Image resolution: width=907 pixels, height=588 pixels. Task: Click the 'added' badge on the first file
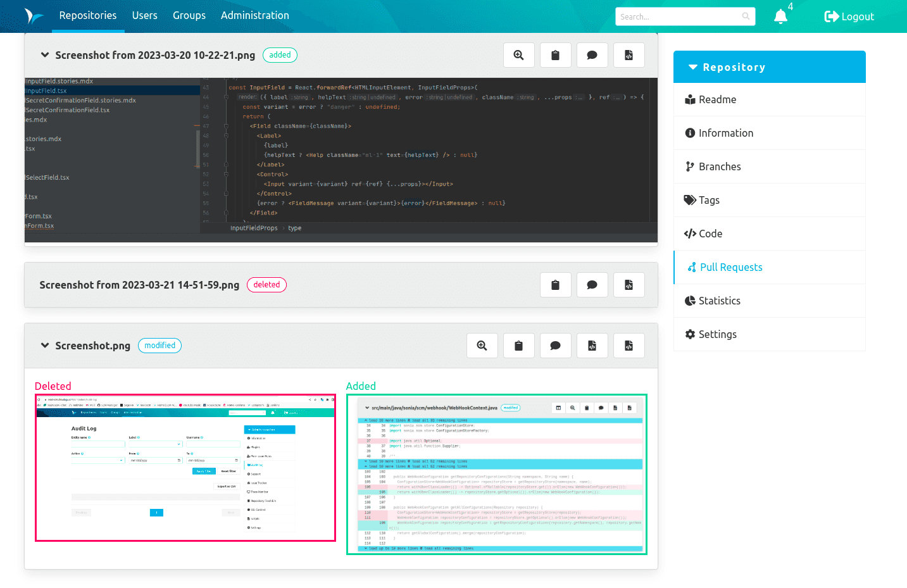(280, 55)
